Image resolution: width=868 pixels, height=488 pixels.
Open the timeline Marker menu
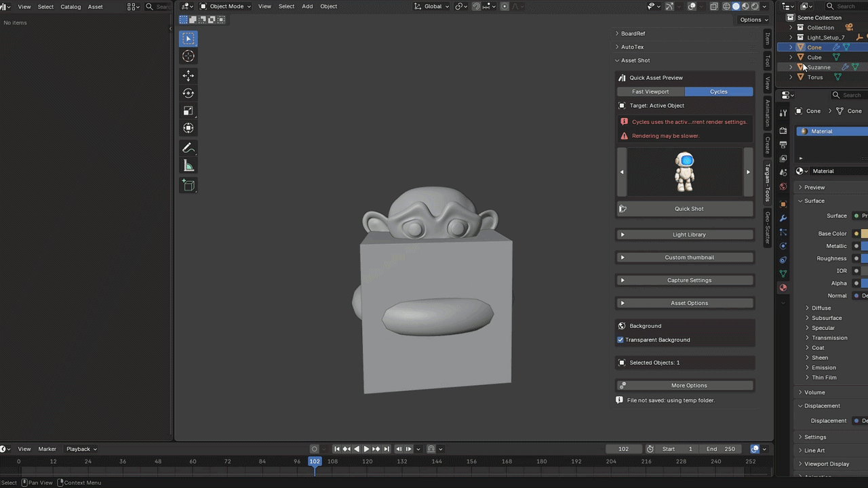[x=47, y=449]
